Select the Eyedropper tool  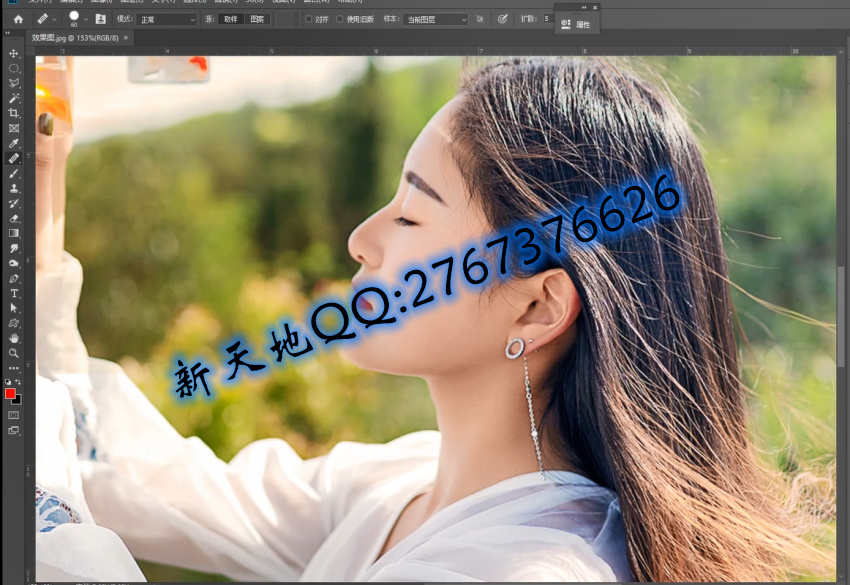[14, 143]
